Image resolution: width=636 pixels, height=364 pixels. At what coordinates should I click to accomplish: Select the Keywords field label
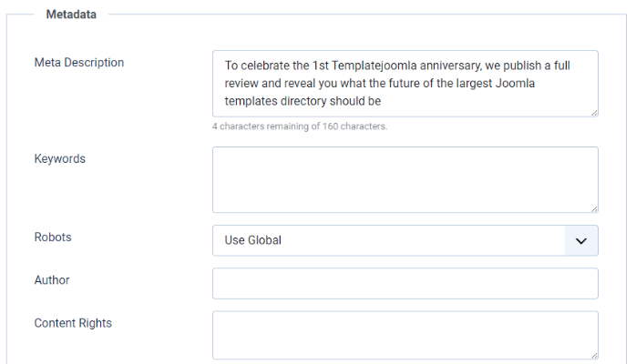coord(59,158)
